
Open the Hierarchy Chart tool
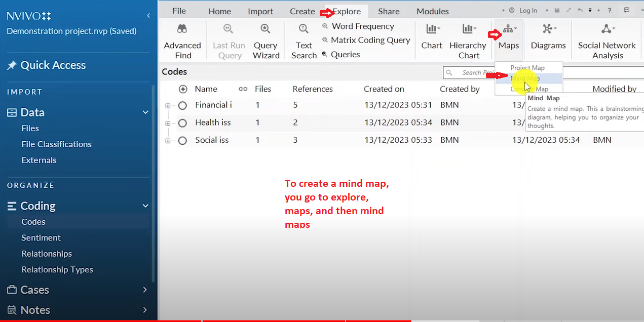(x=468, y=41)
